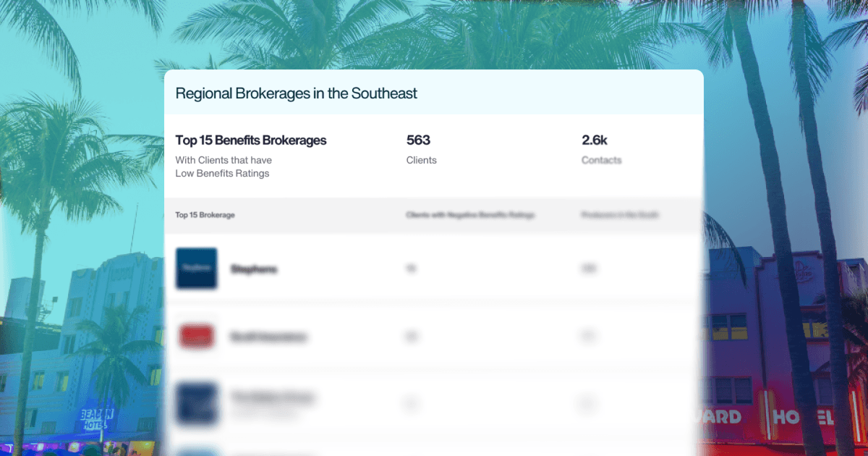
Task: Click the teal logo in the bottom row
Action: [x=196, y=450]
